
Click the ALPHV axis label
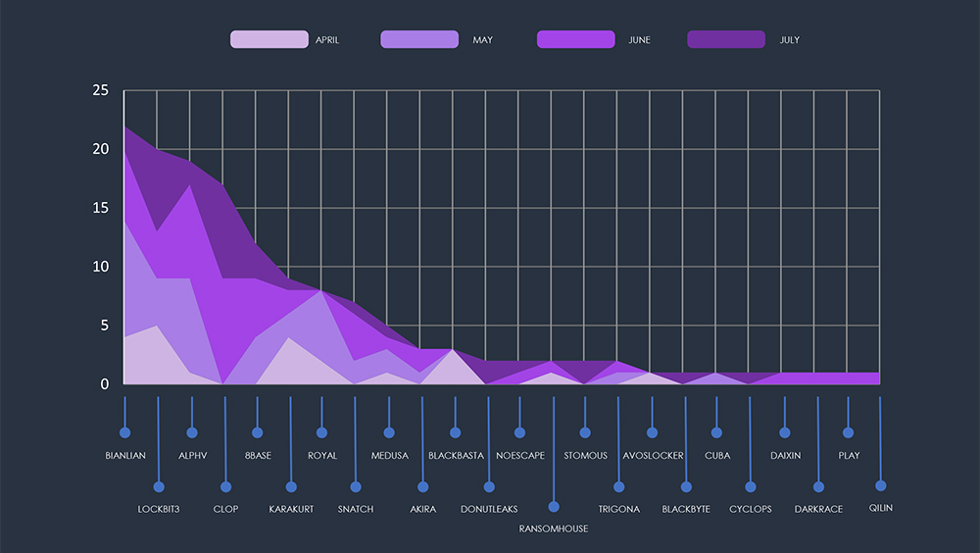[x=192, y=455]
